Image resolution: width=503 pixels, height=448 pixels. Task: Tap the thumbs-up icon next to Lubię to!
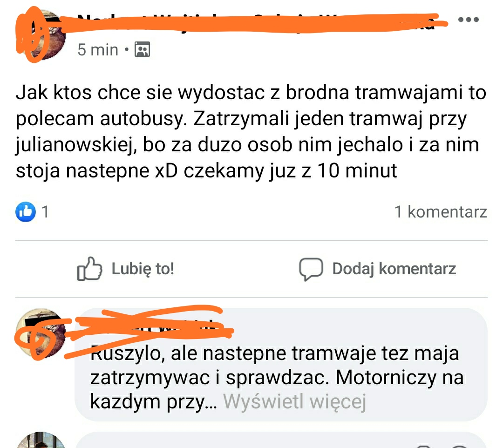coord(89,269)
